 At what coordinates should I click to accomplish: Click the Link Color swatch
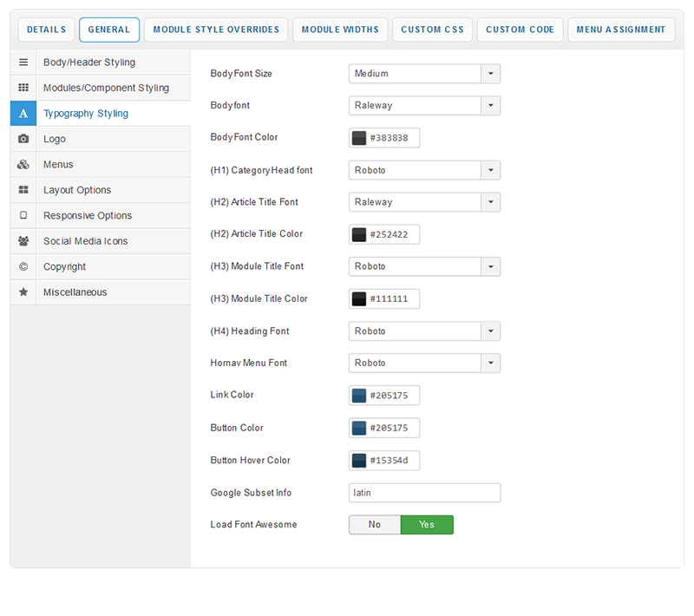click(x=359, y=396)
